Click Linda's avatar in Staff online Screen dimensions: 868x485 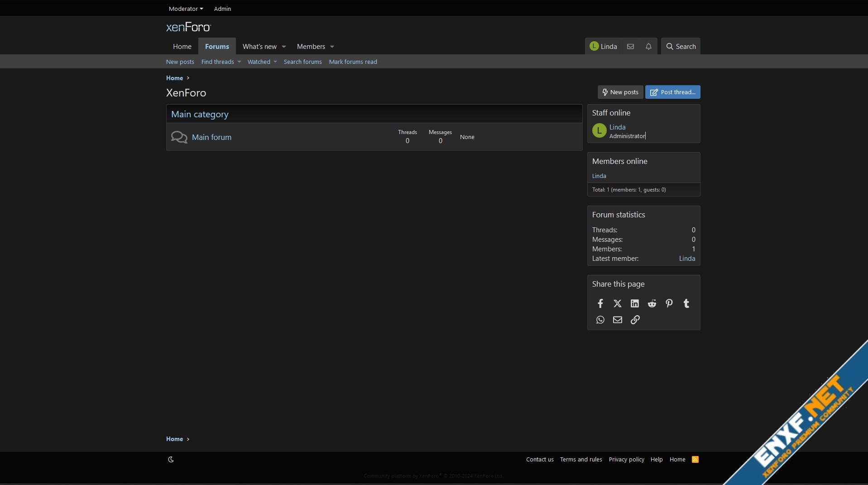pyautogui.click(x=599, y=130)
